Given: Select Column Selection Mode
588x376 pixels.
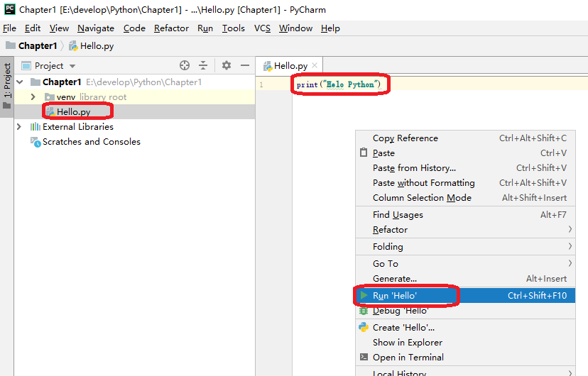Looking at the screenshot, I should click(465, 198).
